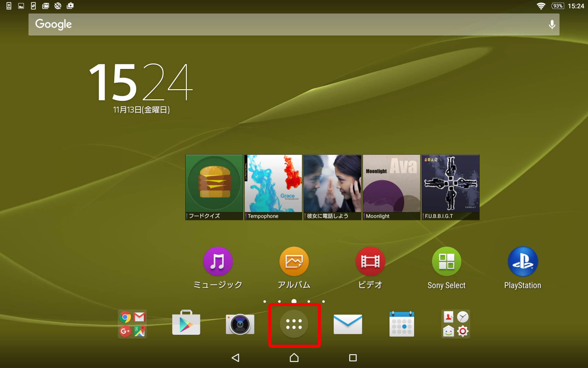The height and width of the screenshot is (368, 588).
Task: Open the Album (アルバム) app
Action: [x=294, y=262]
